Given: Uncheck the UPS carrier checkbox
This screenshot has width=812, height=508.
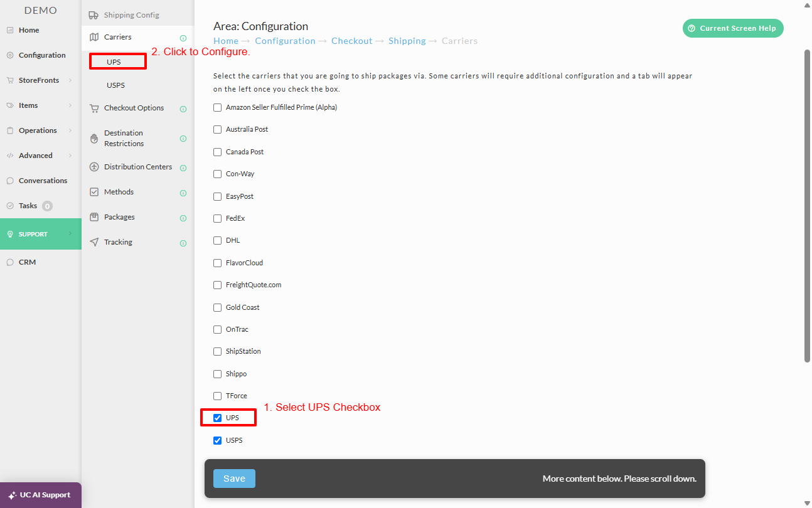Looking at the screenshot, I should (x=218, y=418).
